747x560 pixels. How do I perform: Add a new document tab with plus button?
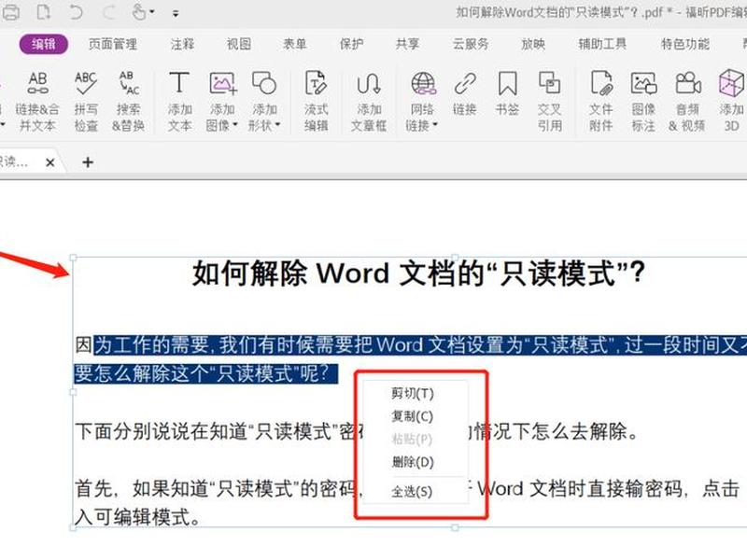tap(88, 162)
